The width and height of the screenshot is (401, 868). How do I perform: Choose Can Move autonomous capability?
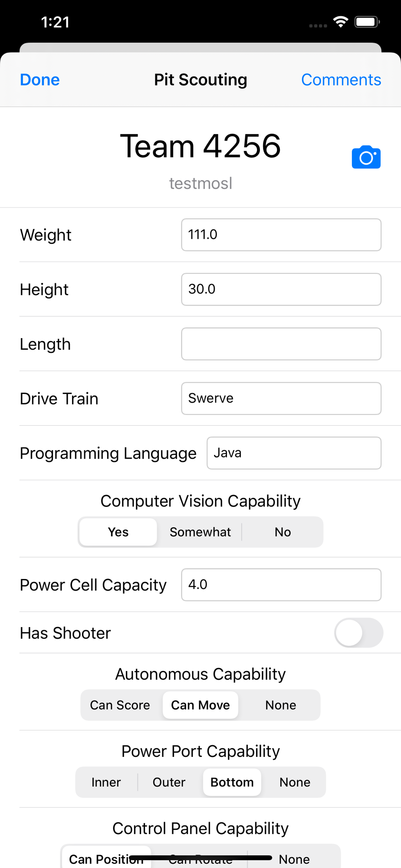pyautogui.click(x=200, y=705)
